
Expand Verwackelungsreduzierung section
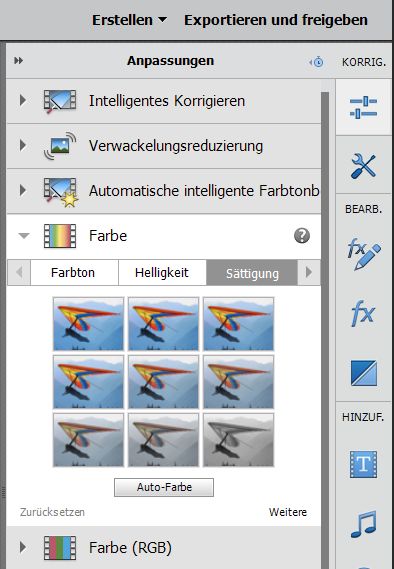[x=23, y=145]
